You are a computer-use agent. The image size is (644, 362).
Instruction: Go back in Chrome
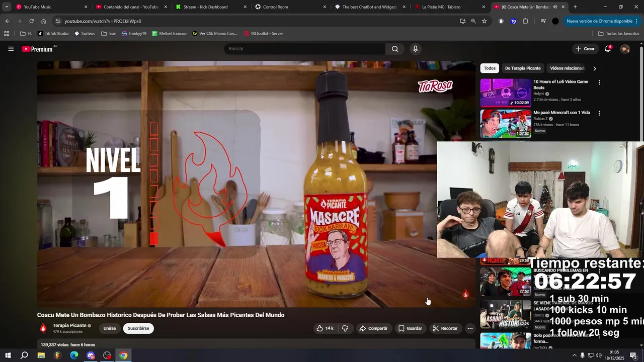(7, 21)
